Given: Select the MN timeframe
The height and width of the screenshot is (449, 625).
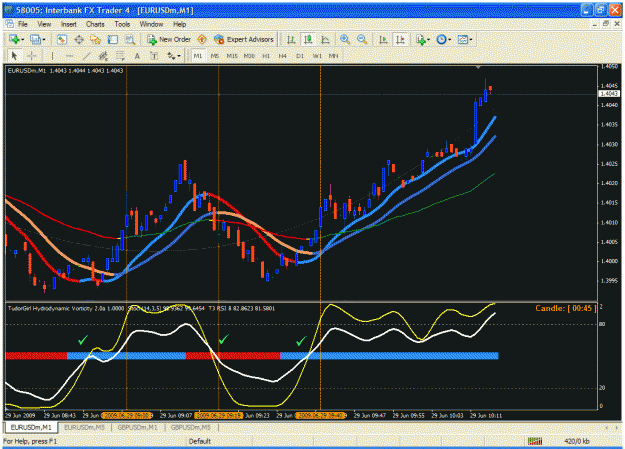Looking at the screenshot, I should click(x=334, y=56).
